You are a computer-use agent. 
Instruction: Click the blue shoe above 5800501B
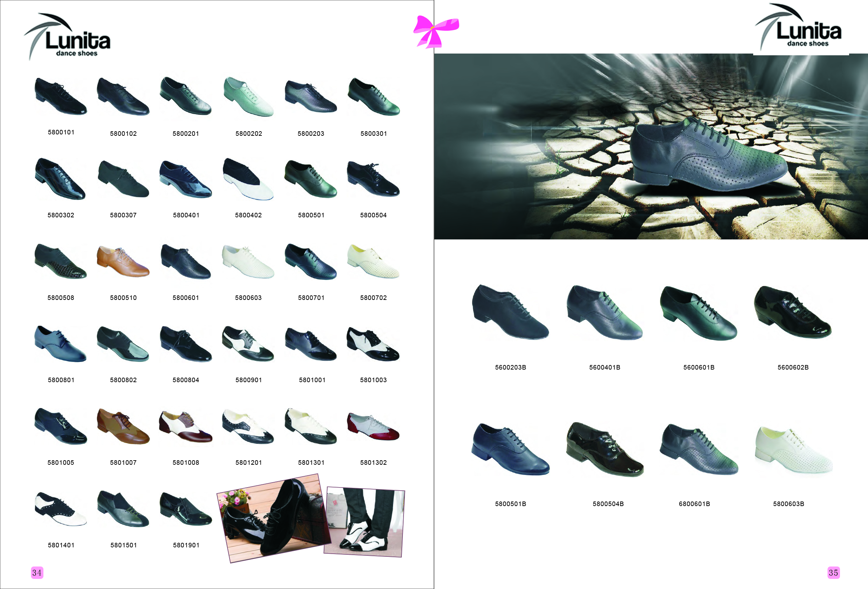point(510,449)
